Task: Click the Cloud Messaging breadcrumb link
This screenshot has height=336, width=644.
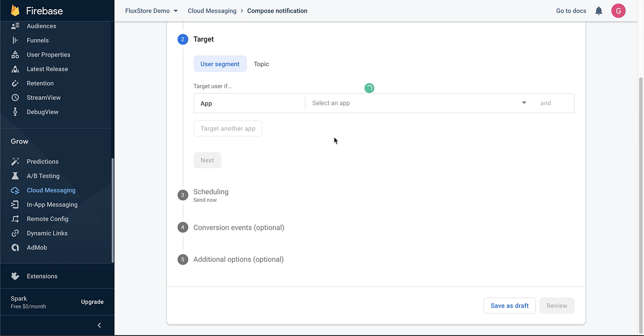Action: coord(212,11)
